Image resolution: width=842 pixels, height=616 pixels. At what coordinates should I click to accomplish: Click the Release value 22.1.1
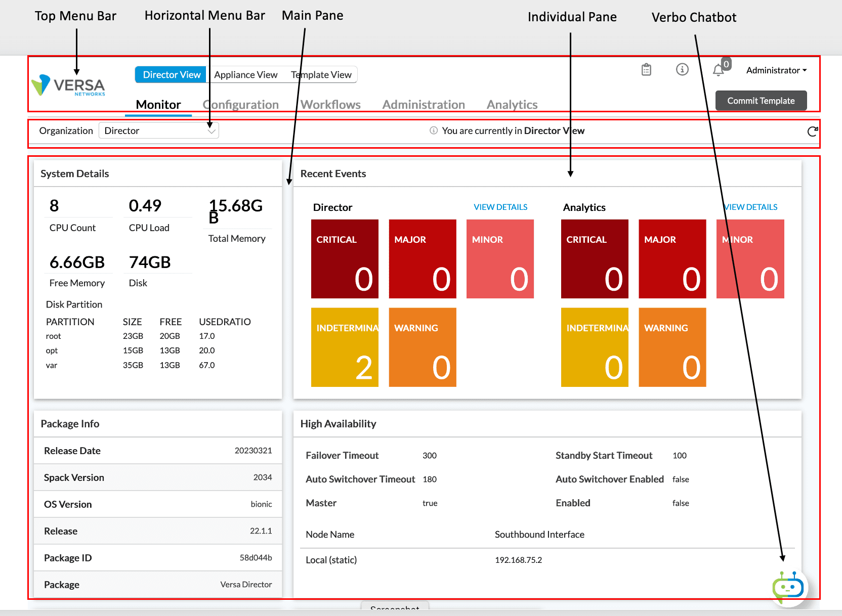[x=261, y=531]
